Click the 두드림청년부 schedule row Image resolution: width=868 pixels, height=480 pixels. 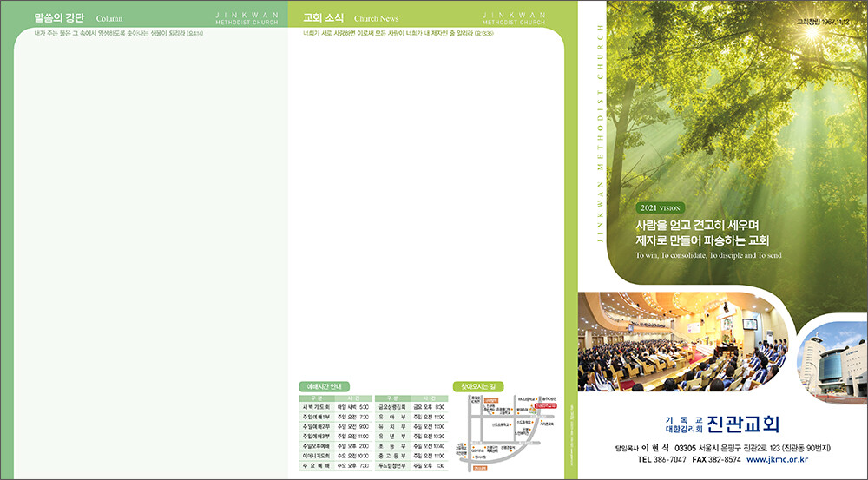[411, 466]
